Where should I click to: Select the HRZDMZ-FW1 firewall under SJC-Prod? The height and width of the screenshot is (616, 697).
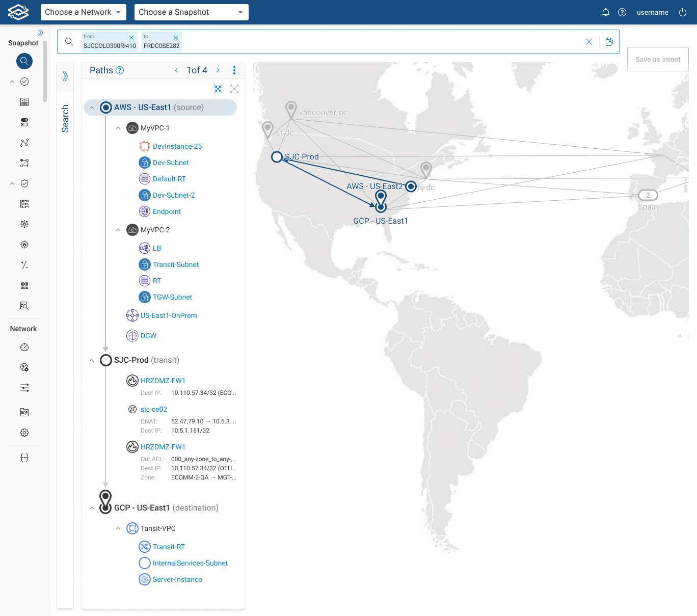tap(163, 381)
